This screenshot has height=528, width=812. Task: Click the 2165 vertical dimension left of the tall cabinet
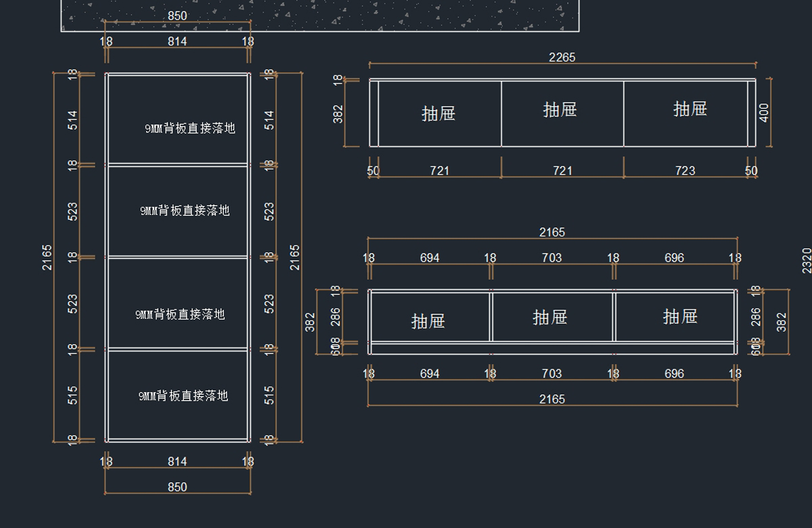[47, 258]
